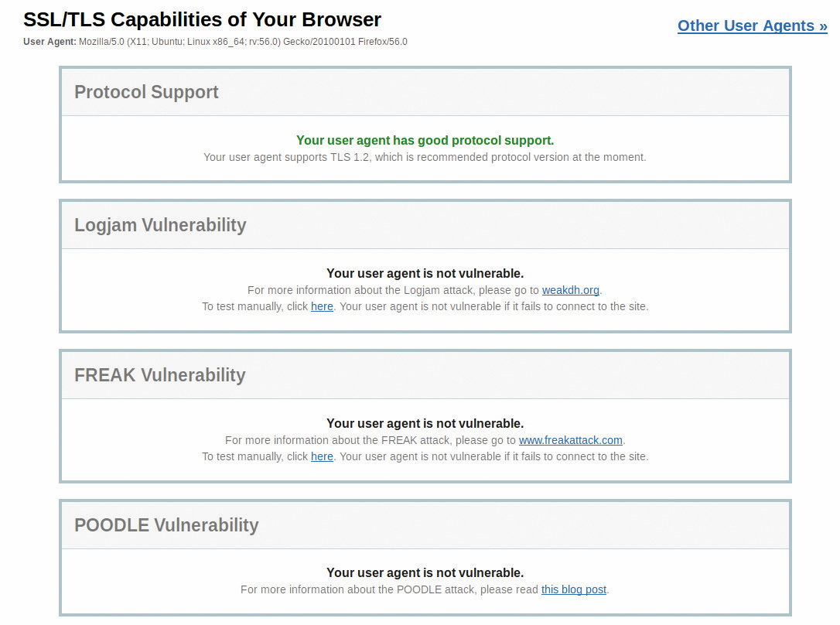Select the FREAK Vulnerability section heading
Viewport: 840px width, 625px height.
coord(159,375)
